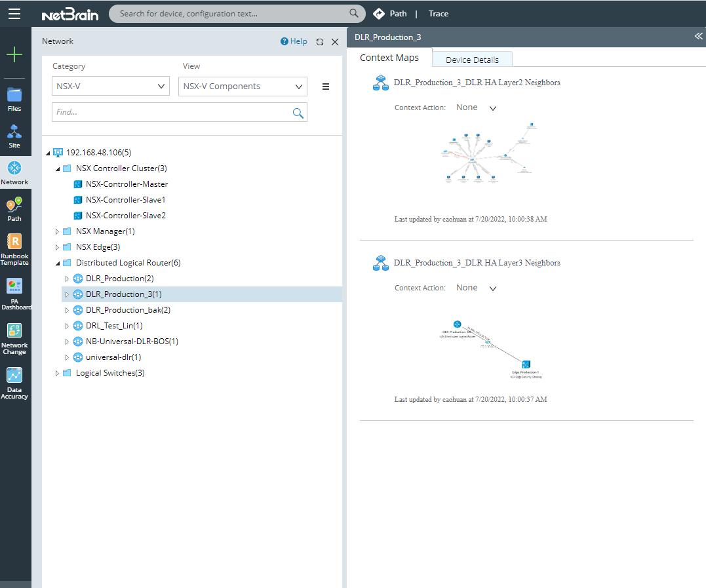The image size is (706, 588).
Task: Select the Network sidebar icon
Action: coord(14,173)
